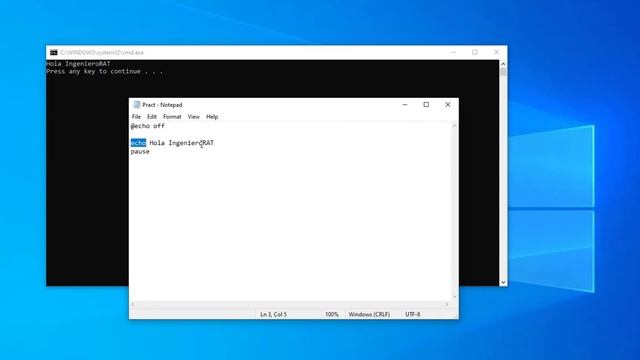This screenshot has height=360, width=640.
Task: Open the Edit menu in Notepad
Action: point(152,117)
